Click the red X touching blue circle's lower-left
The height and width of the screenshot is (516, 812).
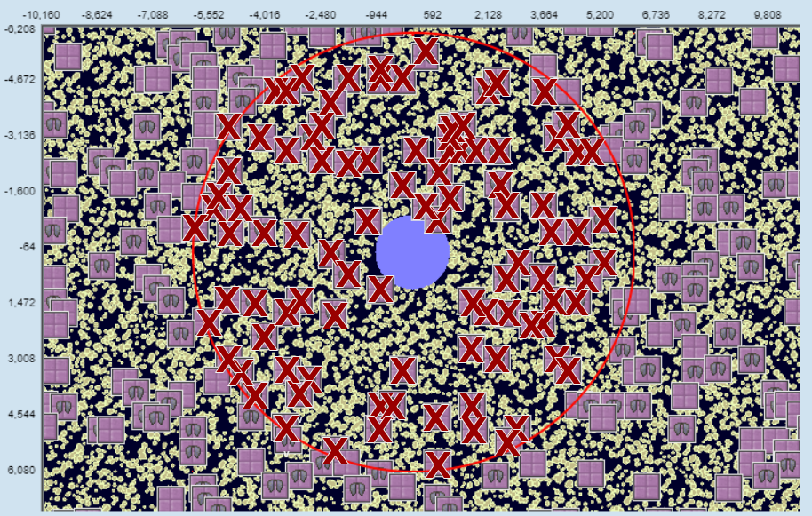[x=380, y=289]
